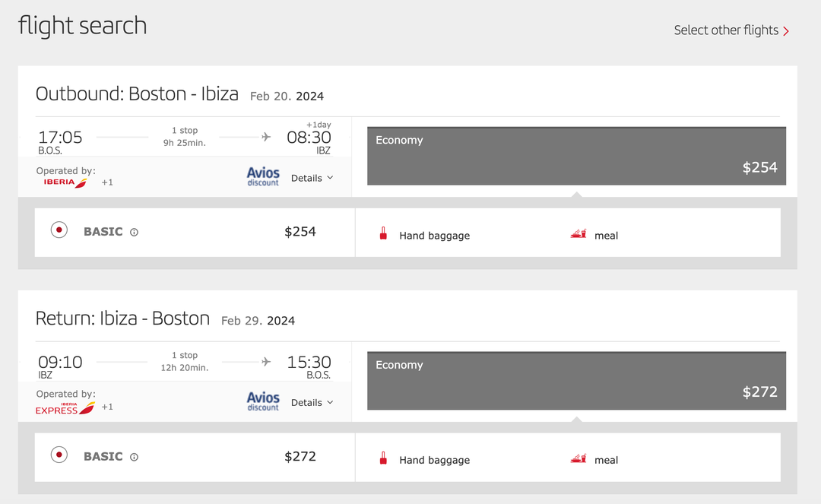The height and width of the screenshot is (504, 821).
Task: Open the info icon beside outbound BASIC fare
Action: coord(134,232)
